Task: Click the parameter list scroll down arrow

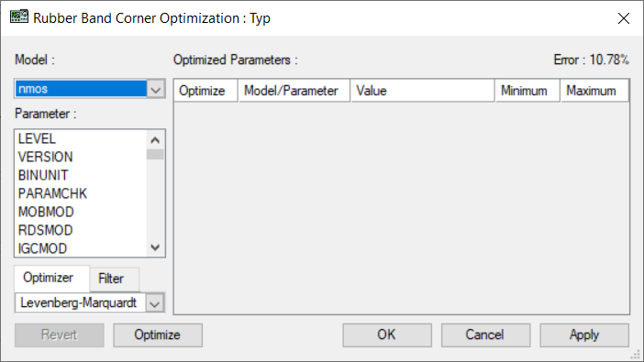Action: pos(155,247)
